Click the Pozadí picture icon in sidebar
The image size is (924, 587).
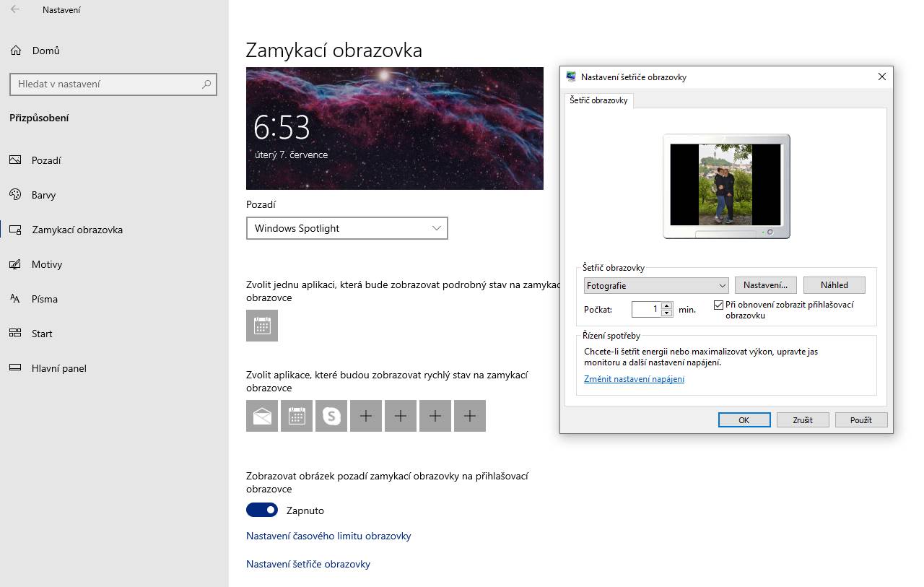click(15, 160)
